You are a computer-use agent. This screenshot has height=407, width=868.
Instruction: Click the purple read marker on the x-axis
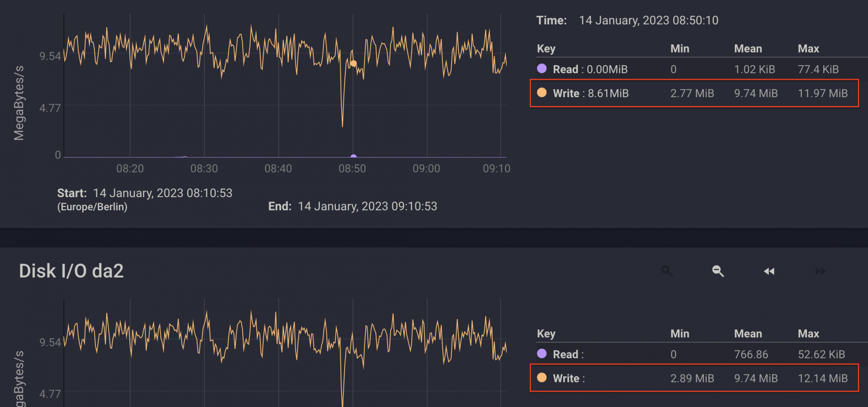point(354,156)
